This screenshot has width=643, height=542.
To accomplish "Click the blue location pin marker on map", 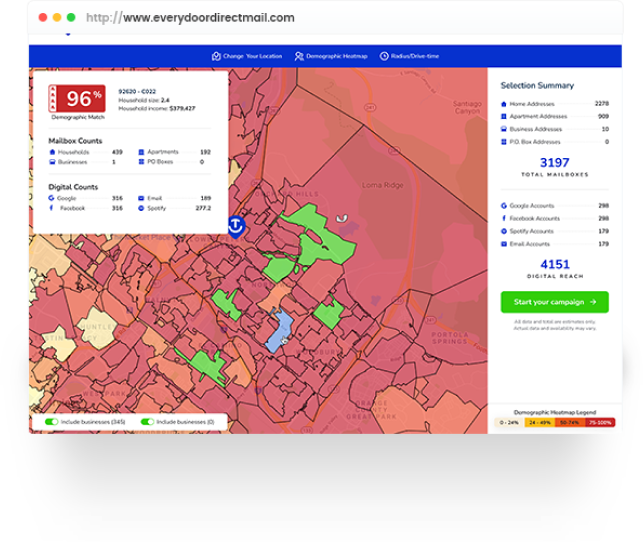I will 236,226.
